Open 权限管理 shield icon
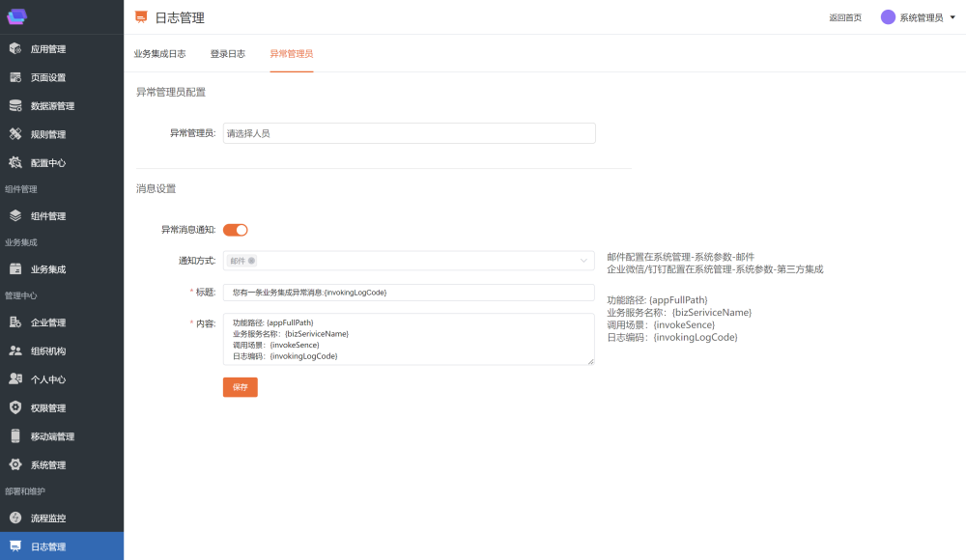The height and width of the screenshot is (560, 966). (15, 408)
